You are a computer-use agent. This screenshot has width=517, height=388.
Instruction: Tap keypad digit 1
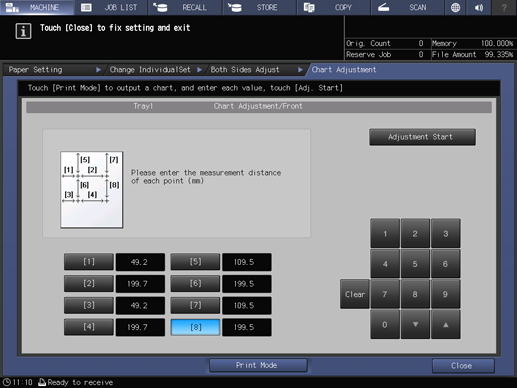[385, 233]
